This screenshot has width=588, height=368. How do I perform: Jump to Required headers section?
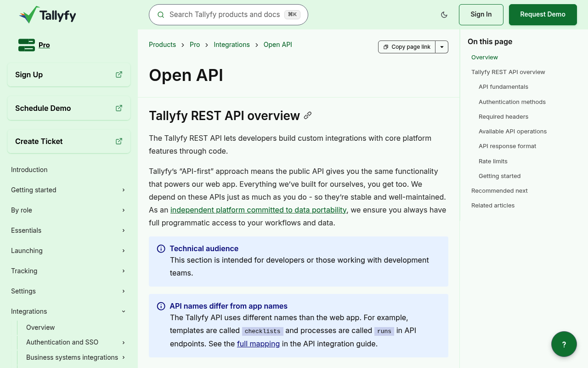(503, 117)
